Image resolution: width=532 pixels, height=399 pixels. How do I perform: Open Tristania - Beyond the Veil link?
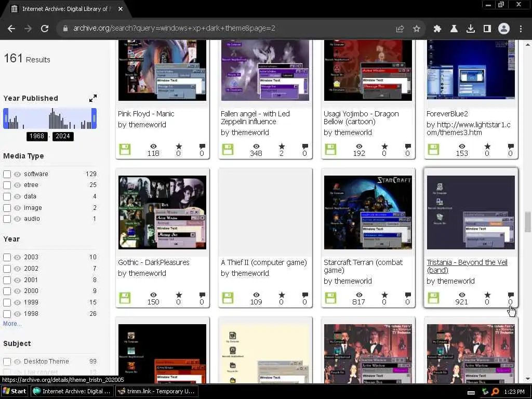467,267
